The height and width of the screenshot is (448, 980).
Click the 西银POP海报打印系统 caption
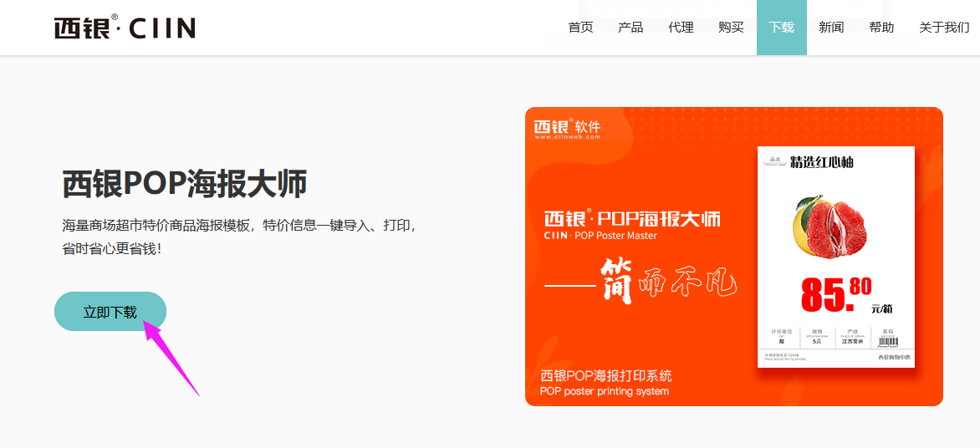[x=606, y=375]
